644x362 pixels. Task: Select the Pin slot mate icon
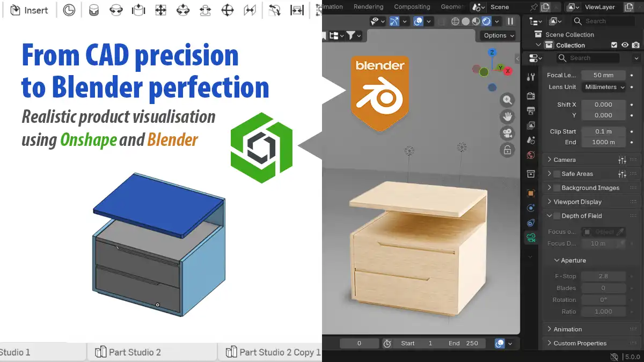coord(205,10)
